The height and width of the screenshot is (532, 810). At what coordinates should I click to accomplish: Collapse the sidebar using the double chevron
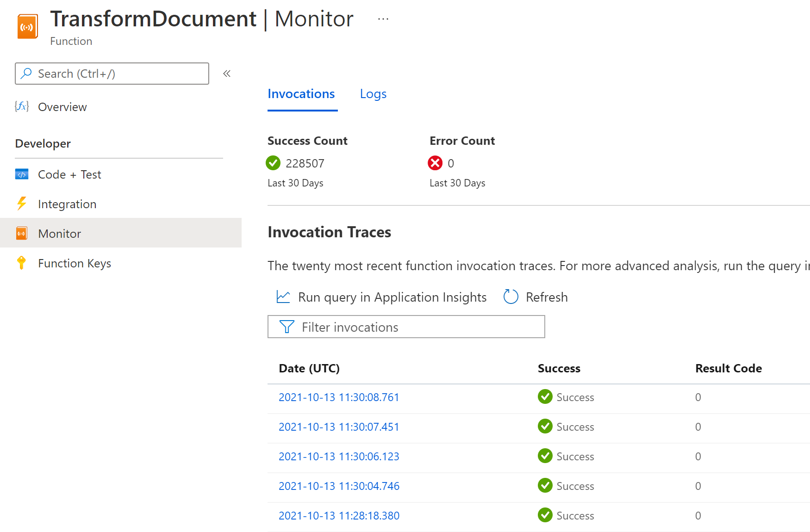(x=226, y=74)
